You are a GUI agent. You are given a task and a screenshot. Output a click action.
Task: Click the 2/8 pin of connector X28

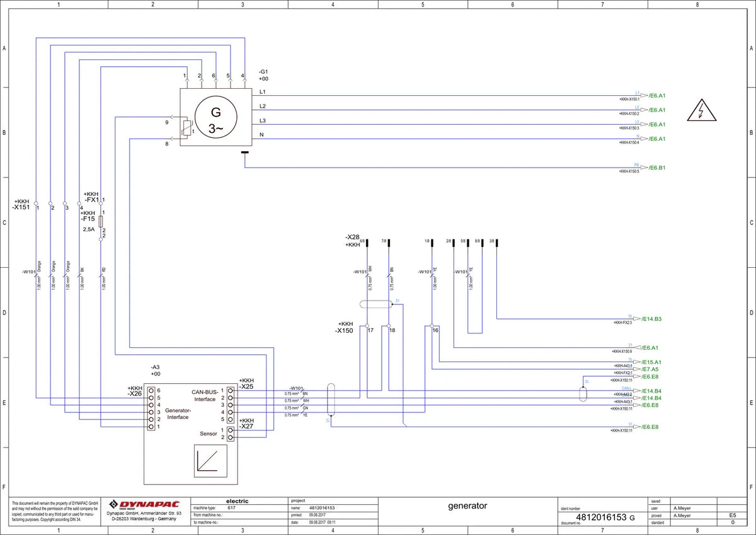[x=454, y=243]
